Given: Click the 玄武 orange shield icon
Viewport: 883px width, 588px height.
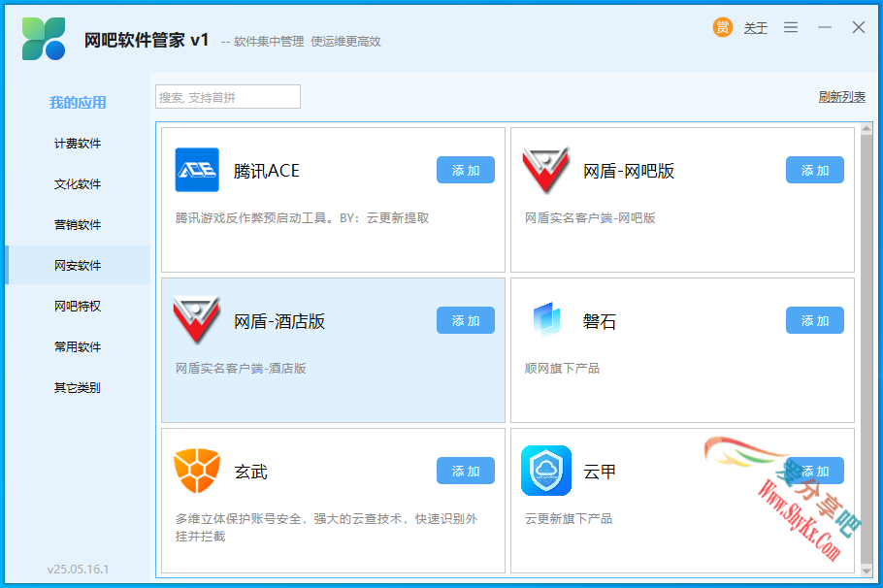Looking at the screenshot, I should [197, 471].
